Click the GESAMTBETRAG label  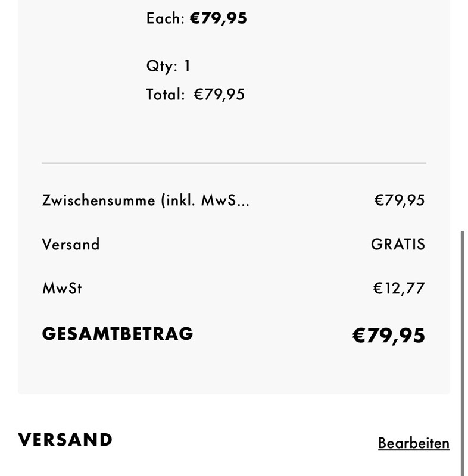coord(118,334)
